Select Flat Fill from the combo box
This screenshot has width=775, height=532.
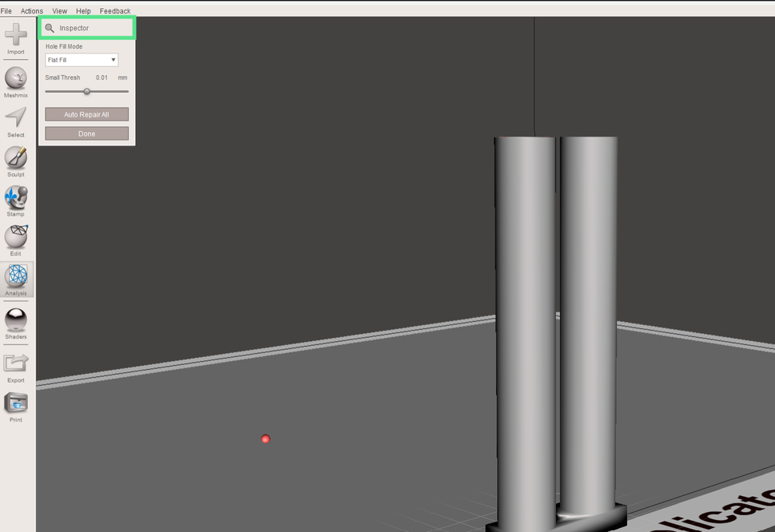[x=81, y=59]
